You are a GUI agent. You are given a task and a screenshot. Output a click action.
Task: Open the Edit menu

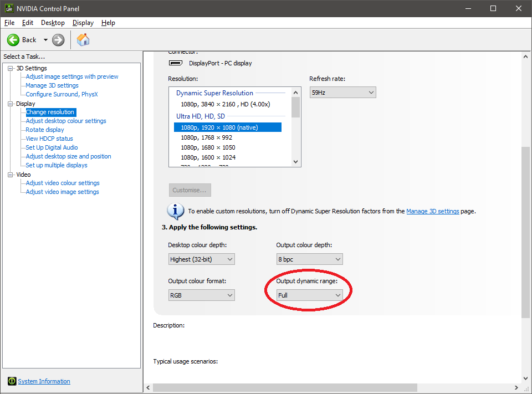[28, 23]
